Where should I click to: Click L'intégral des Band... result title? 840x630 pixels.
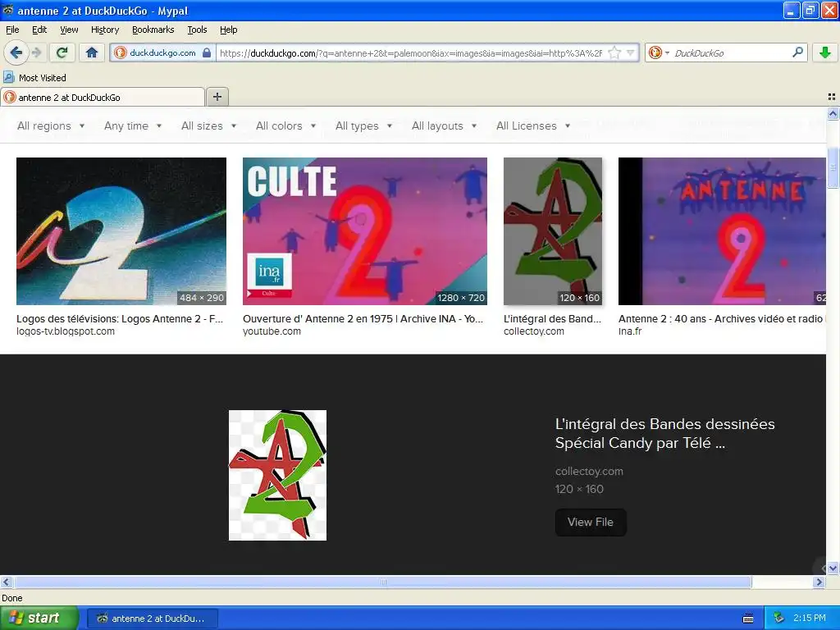click(x=552, y=319)
